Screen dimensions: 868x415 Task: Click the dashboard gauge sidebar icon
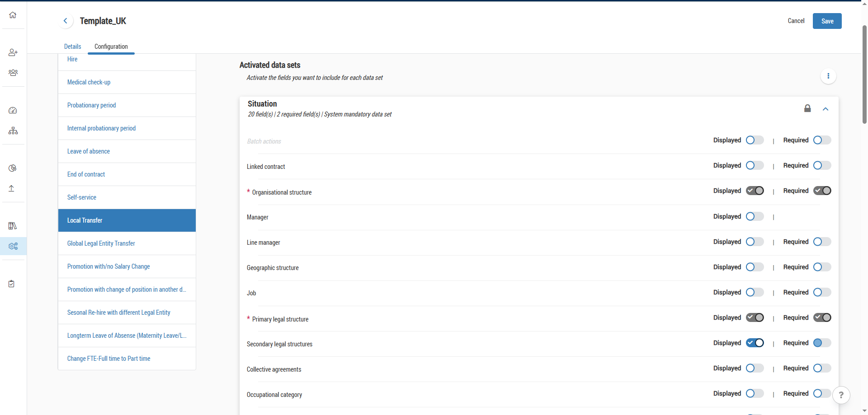13,111
